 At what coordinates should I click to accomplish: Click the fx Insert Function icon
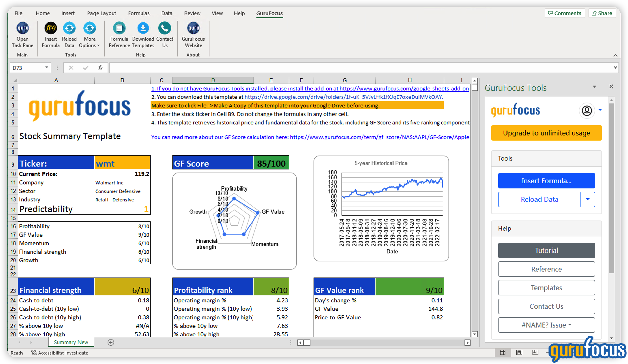100,68
